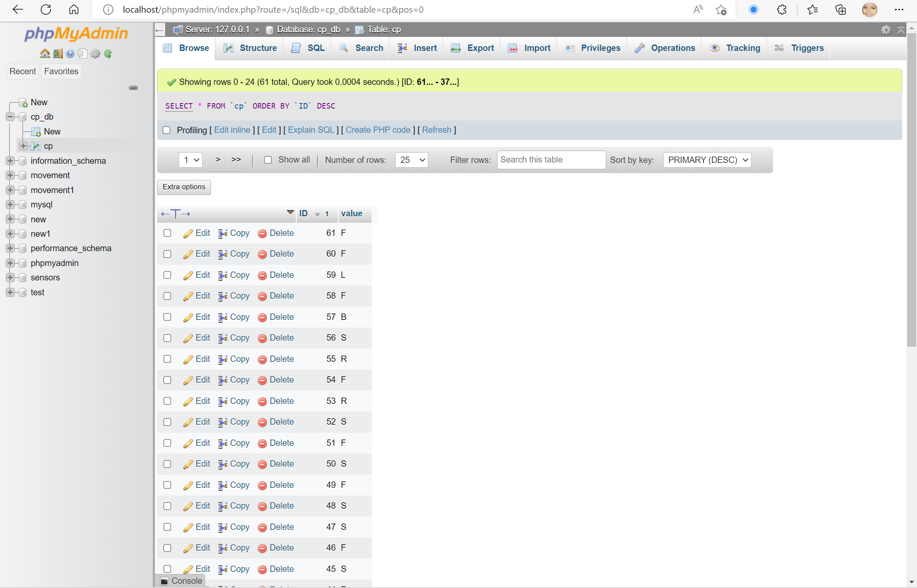Reload navigation panel with green arrow
Viewport: 917px width, 588px height.
click(108, 53)
